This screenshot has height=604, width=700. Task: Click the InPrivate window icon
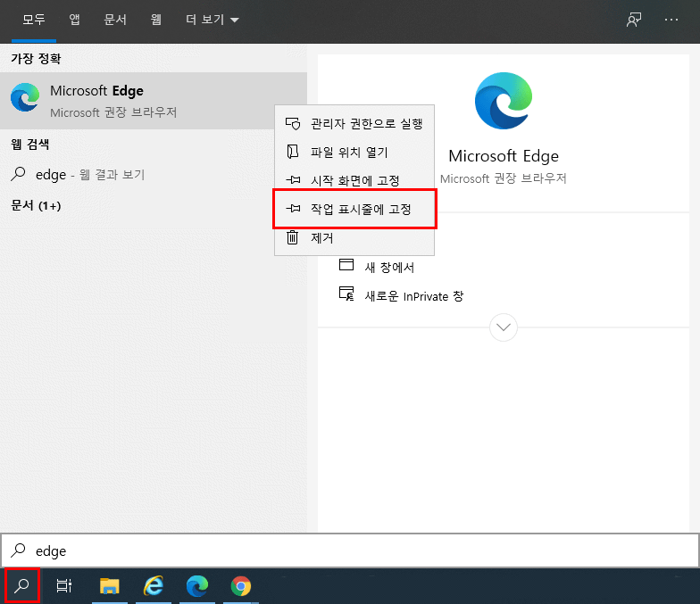click(346, 294)
